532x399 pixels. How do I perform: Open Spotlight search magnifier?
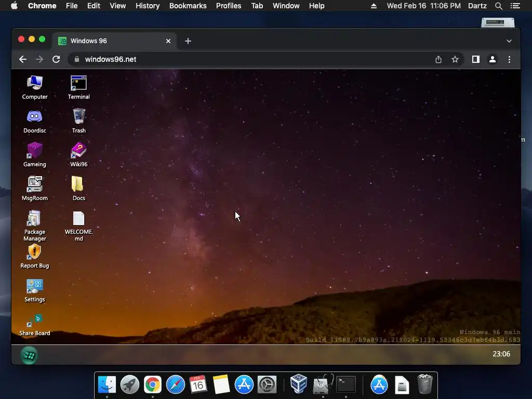499,6
